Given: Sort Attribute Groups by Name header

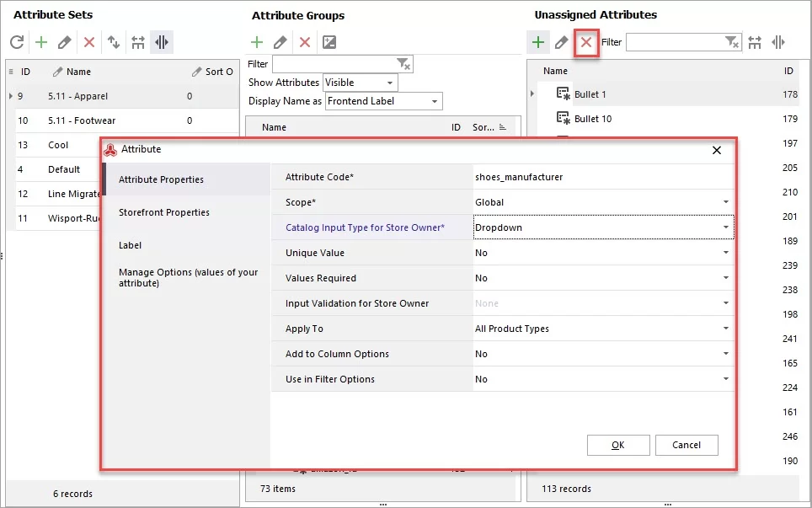Looking at the screenshot, I should click(x=274, y=127).
